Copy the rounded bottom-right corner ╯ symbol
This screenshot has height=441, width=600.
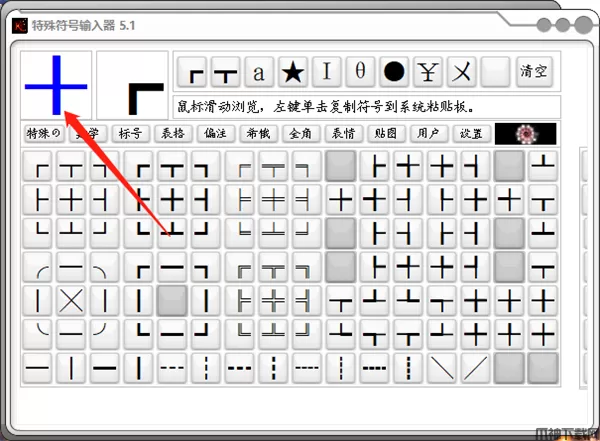point(104,334)
